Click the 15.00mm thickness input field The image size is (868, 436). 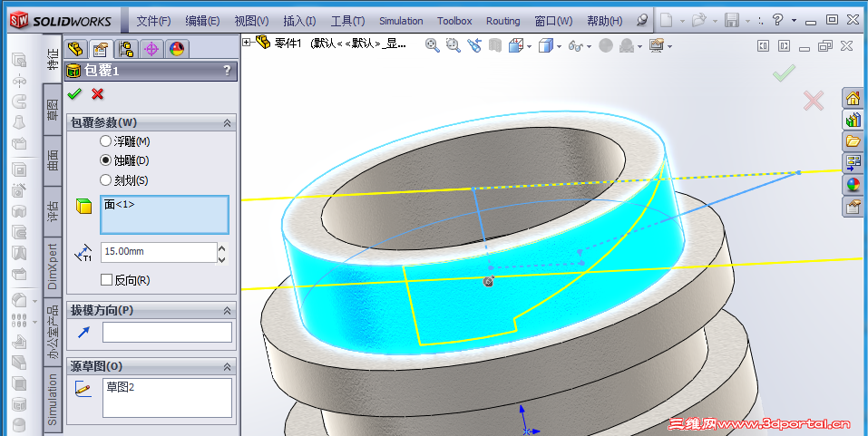[158, 252]
